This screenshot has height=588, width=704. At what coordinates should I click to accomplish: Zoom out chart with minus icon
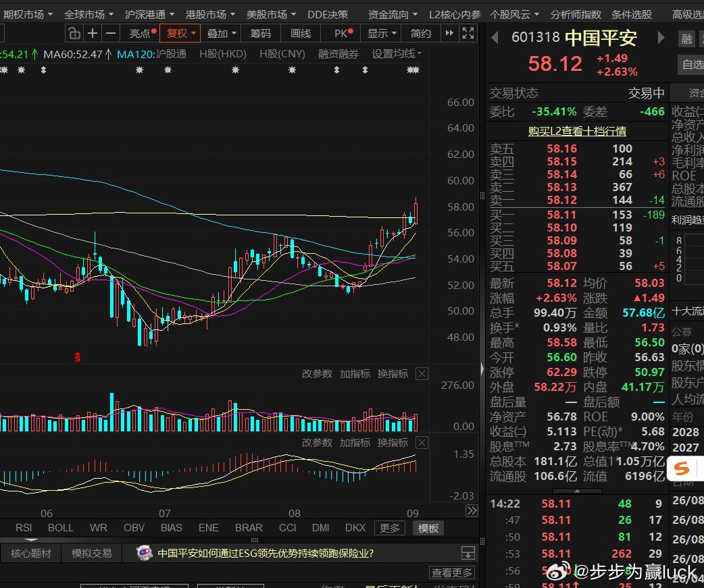point(110,34)
